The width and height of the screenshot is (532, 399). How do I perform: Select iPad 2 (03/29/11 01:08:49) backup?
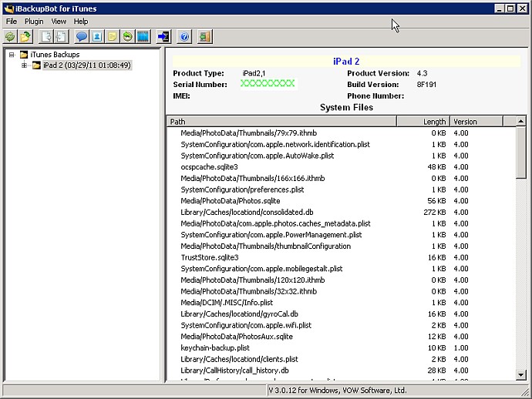point(87,65)
